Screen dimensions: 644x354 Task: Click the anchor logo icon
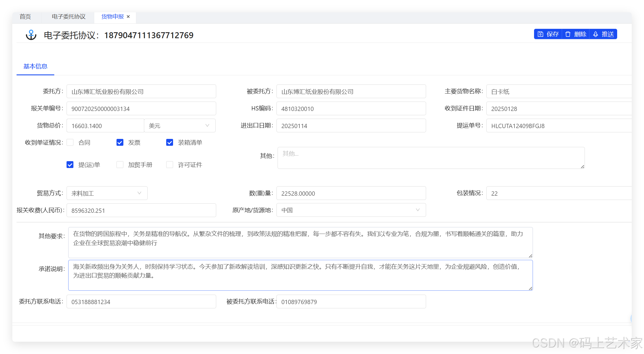pyautogui.click(x=31, y=35)
